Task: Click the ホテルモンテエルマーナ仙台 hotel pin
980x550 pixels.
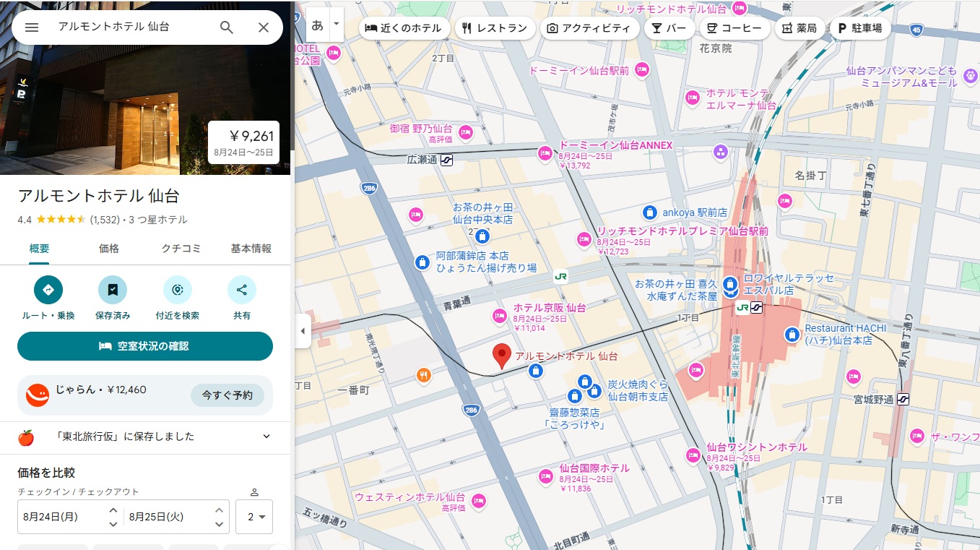Action: (693, 98)
